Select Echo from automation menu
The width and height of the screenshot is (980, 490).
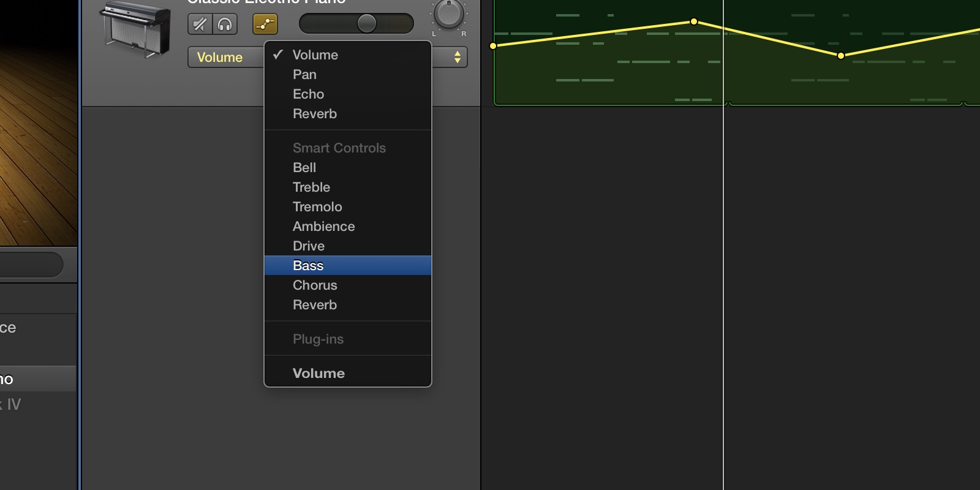[348, 94]
